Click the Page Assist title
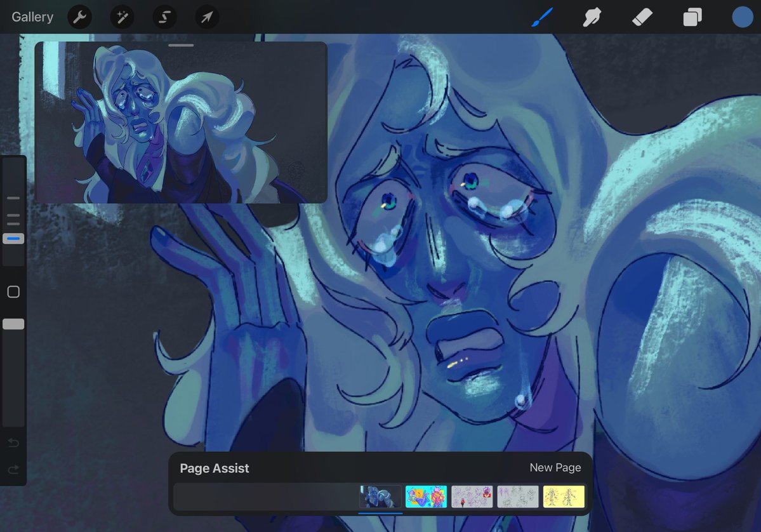The image size is (761, 532). pos(215,468)
